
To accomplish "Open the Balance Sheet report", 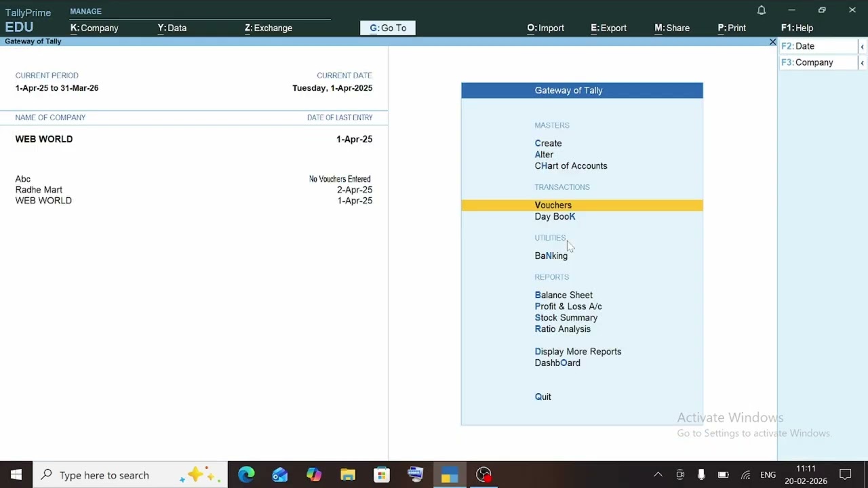I will [x=564, y=295].
